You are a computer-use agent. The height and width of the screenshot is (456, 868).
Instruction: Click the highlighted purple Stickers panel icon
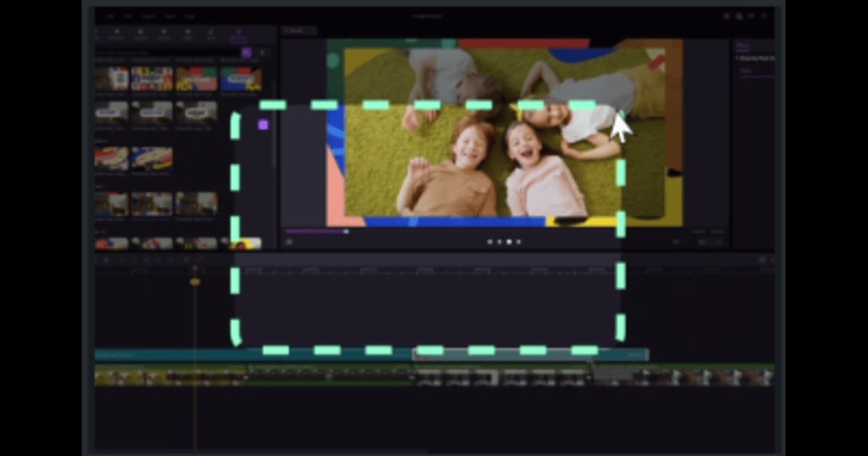[238, 33]
